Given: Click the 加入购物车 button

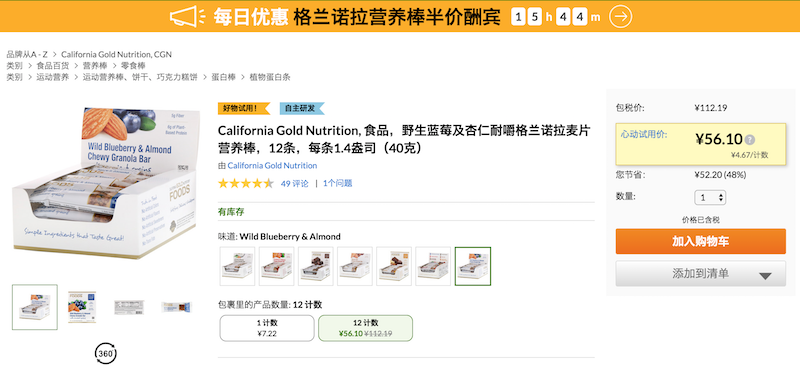Looking at the screenshot, I should pyautogui.click(x=701, y=241).
